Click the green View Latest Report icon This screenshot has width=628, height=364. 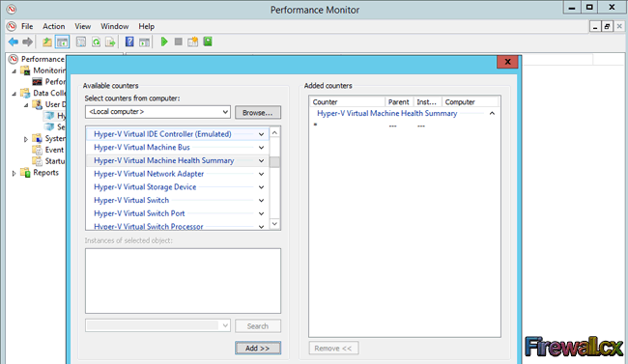pos(208,42)
